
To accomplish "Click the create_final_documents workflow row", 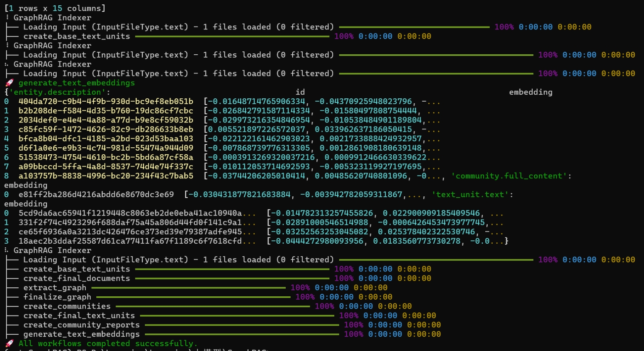I will pos(218,278).
